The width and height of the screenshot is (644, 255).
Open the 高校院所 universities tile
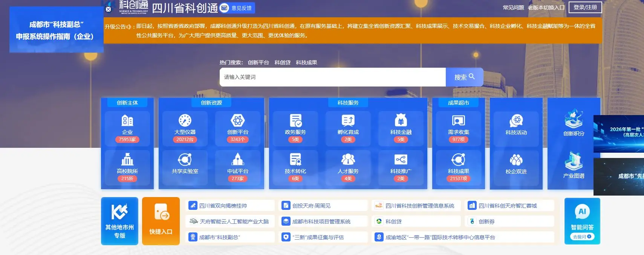coord(127,168)
